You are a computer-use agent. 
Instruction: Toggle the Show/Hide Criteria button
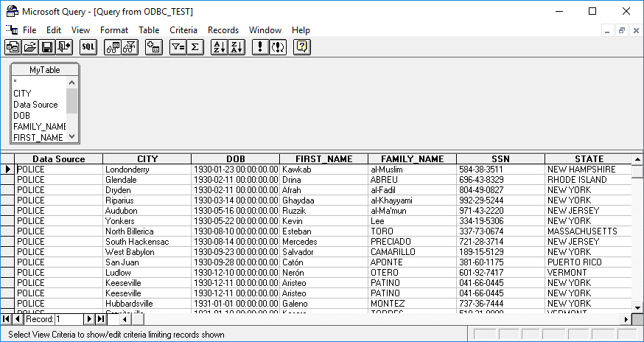130,47
